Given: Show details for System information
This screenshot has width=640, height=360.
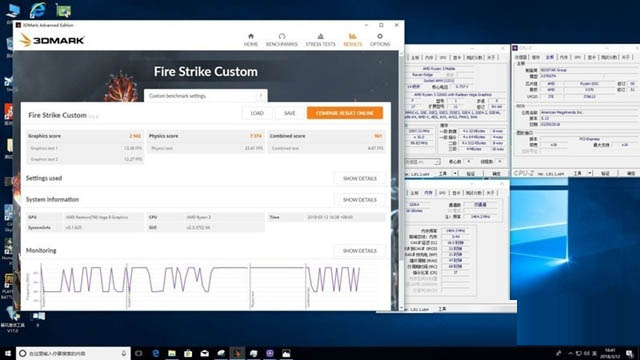Looking at the screenshot, I should (360, 200).
